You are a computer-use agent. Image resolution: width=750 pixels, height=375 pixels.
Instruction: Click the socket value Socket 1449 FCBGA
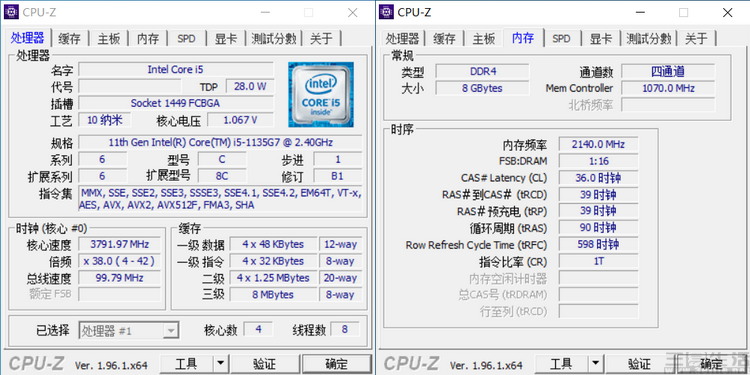(176, 103)
